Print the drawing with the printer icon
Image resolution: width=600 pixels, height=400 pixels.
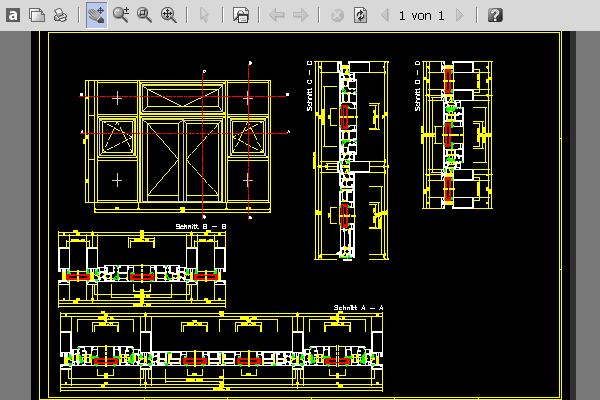click(60, 15)
